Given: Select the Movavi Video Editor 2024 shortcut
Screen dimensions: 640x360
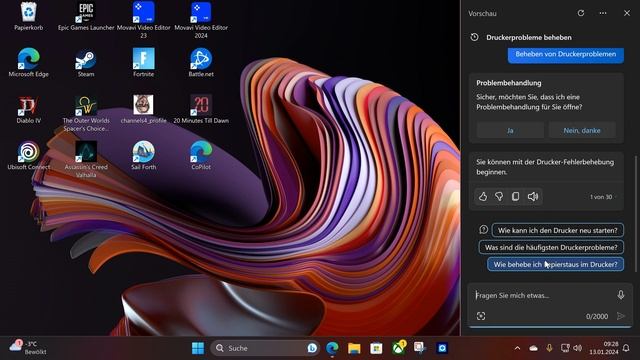Looking at the screenshot, I should coord(201,20).
